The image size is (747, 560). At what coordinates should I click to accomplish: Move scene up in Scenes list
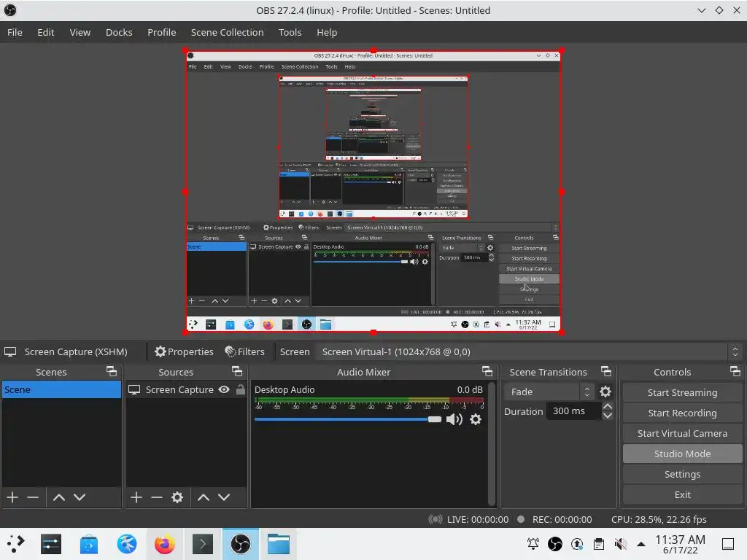coord(59,497)
